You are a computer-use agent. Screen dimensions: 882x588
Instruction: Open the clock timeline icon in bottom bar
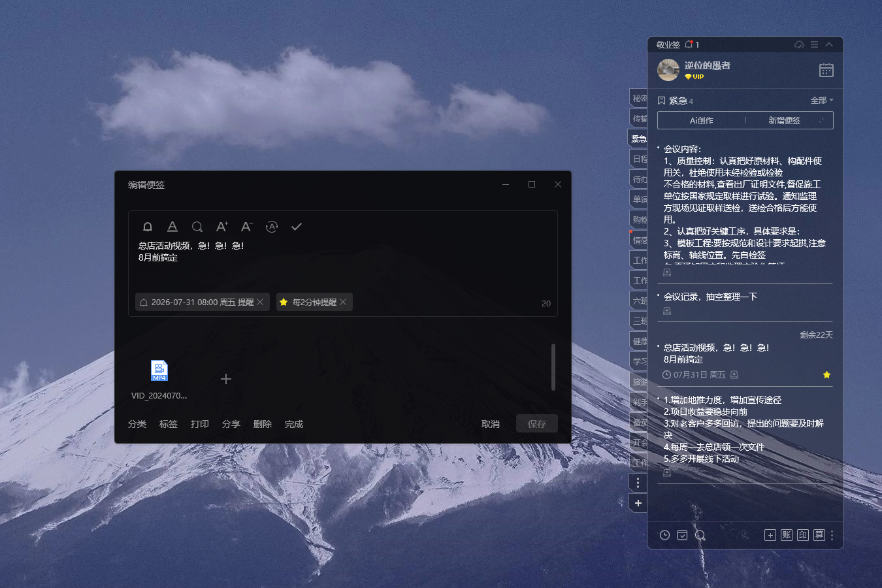pos(664,535)
